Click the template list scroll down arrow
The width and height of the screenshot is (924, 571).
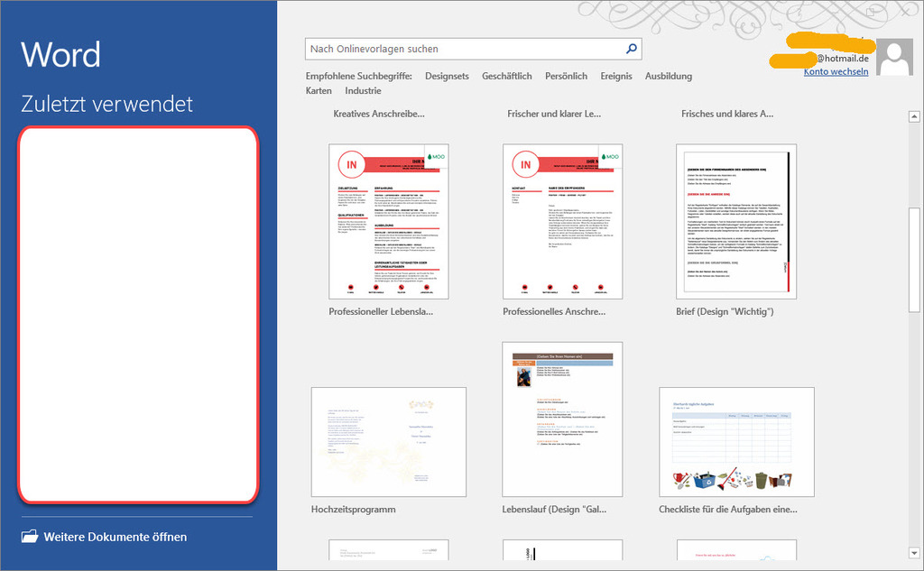[914, 553]
